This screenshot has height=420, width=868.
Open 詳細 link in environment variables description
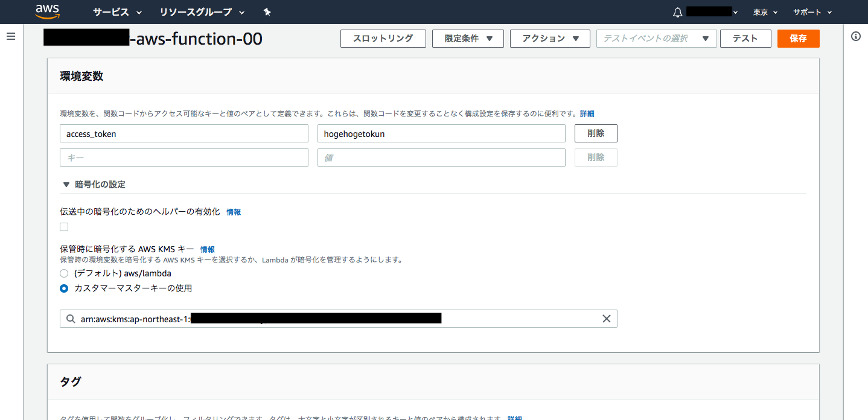(x=587, y=113)
